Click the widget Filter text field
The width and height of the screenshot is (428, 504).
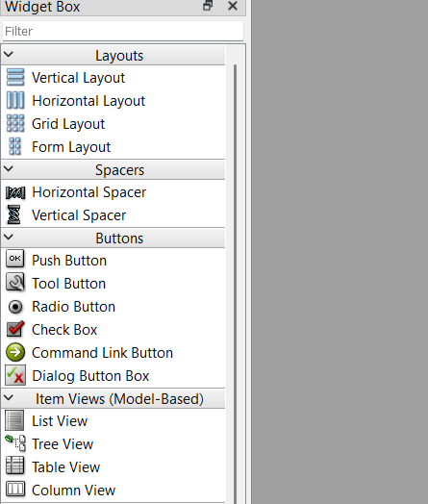click(x=123, y=31)
